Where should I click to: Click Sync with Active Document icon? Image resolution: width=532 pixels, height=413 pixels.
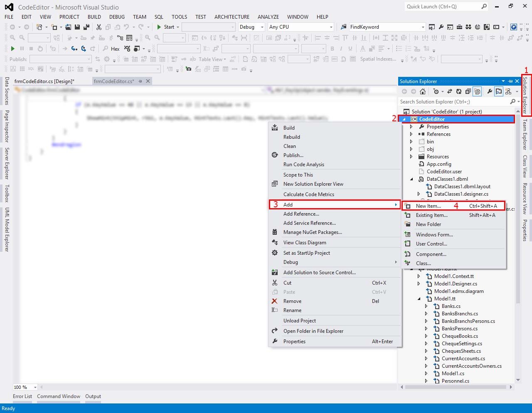coord(451,91)
